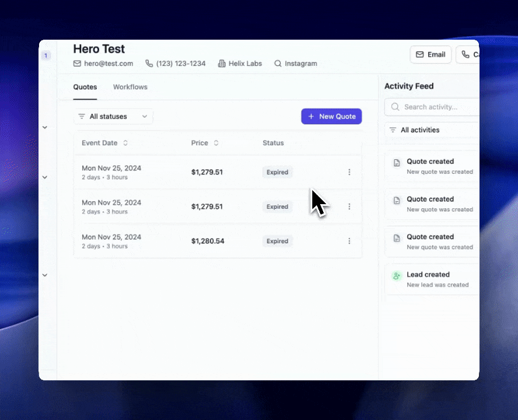Click the search icon next to Instagram

tap(278, 64)
